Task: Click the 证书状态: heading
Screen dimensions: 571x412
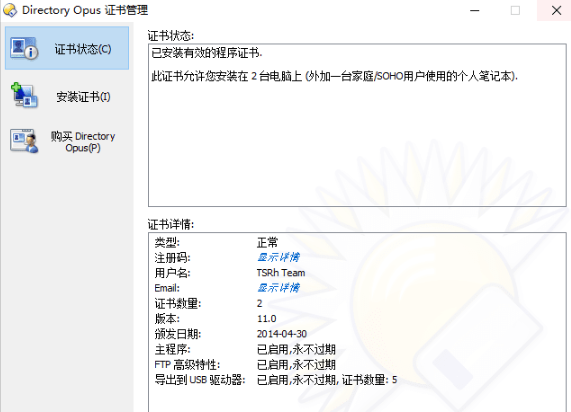Action: pos(171,36)
